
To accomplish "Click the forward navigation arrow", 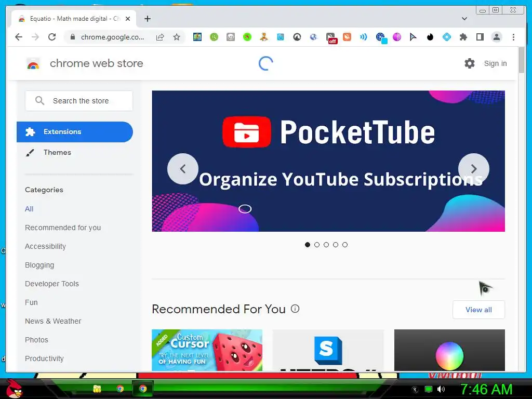I will 35,37.
